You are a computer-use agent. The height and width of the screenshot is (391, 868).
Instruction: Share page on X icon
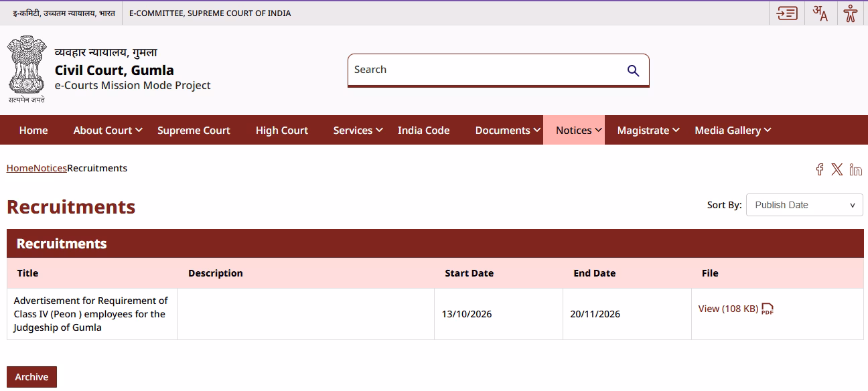click(x=837, y=169)
